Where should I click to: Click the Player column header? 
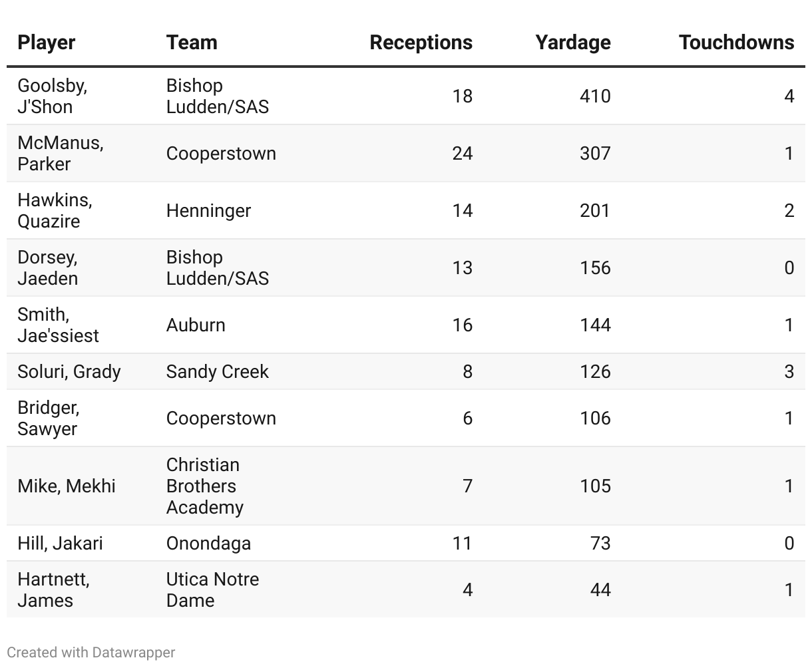coord(47,43)
